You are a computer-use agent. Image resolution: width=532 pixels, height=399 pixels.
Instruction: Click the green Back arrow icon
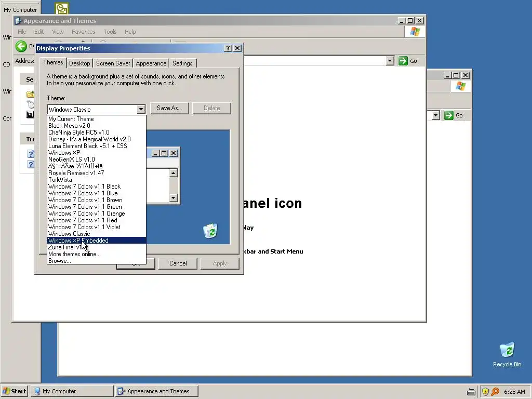(x=21, y=46)
